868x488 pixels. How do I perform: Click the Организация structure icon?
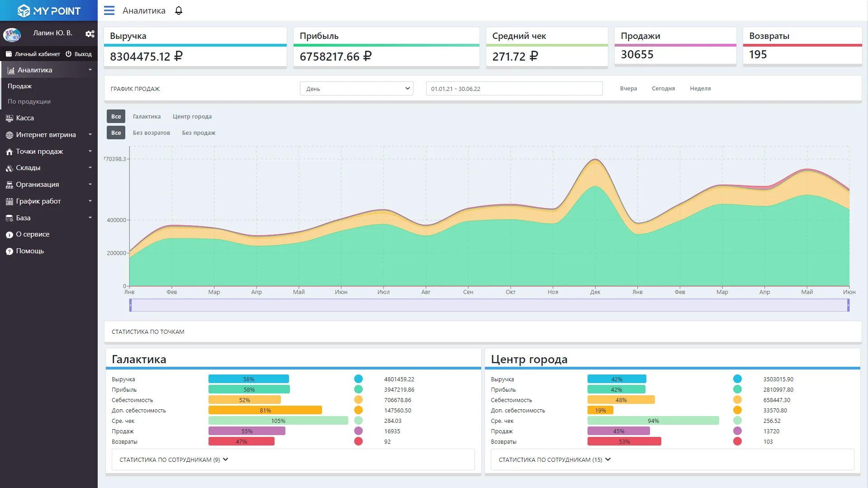[x=9, y=185]
